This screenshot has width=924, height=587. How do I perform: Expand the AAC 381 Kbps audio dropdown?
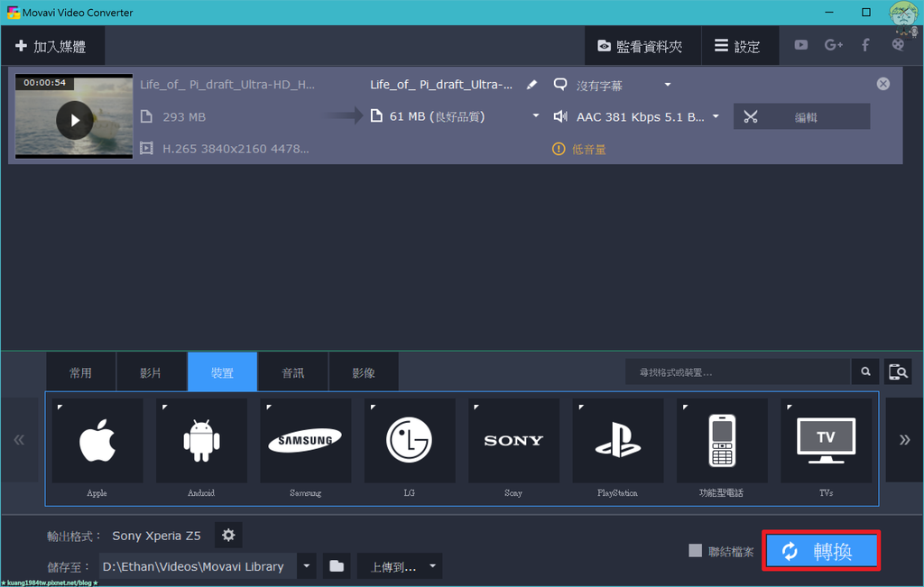[x=716, y=116]
